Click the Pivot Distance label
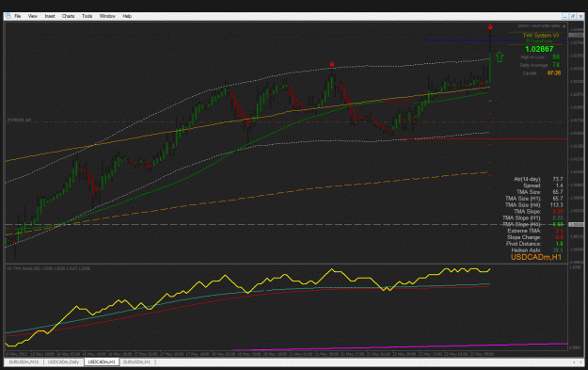 coord(523,244)
